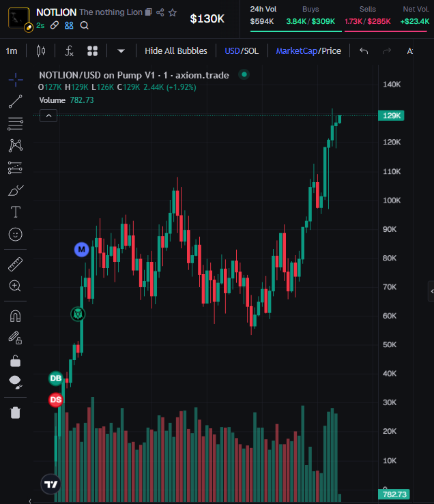Click the trash icon to remove drawings
This screenshot has height=504, width=434.
[16, 413]
